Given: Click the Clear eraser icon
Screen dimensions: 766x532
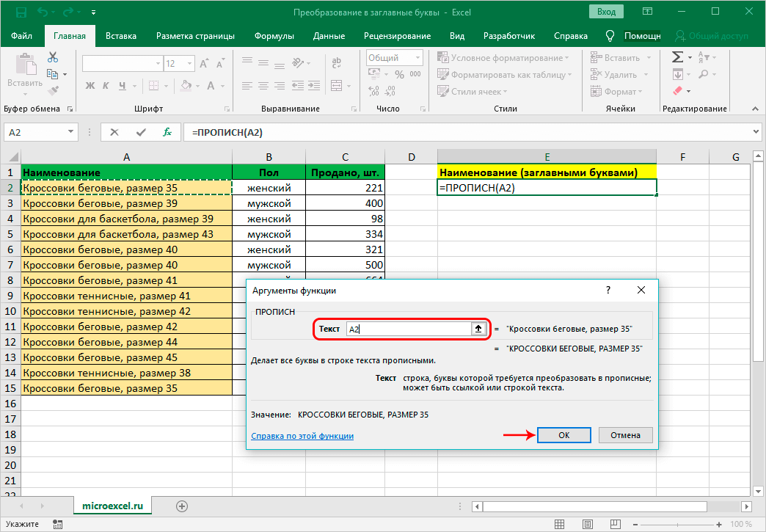Looking at the screenshot, I should [x=677, y=91].
